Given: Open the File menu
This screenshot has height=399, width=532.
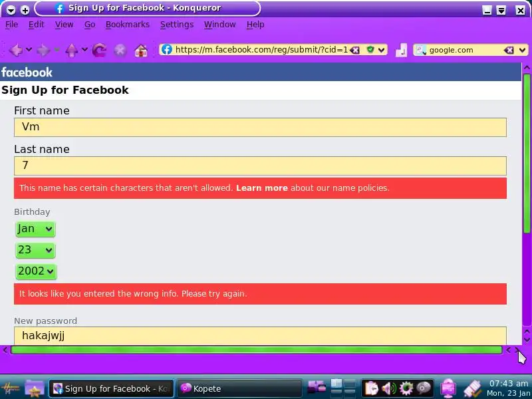Looking at the screenshot, I should coord(11,25).
